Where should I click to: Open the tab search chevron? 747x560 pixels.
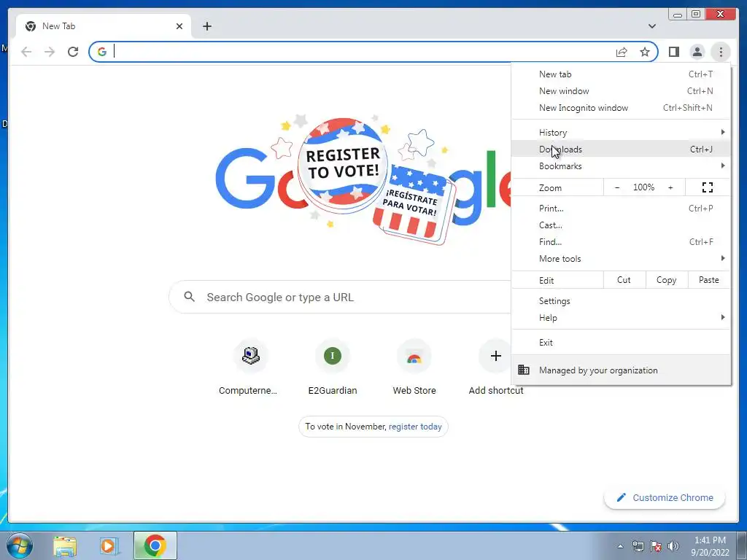click(x=652, y=26)
